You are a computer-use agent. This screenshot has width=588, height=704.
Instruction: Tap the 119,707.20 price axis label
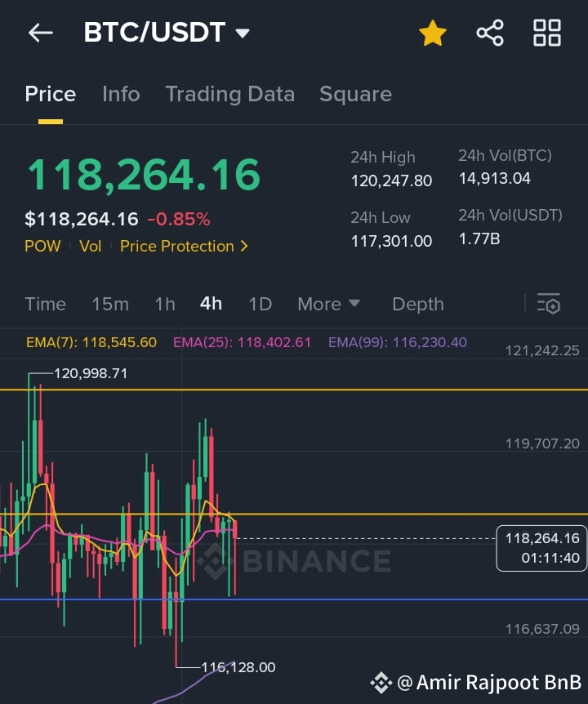[x=542, y=444]
